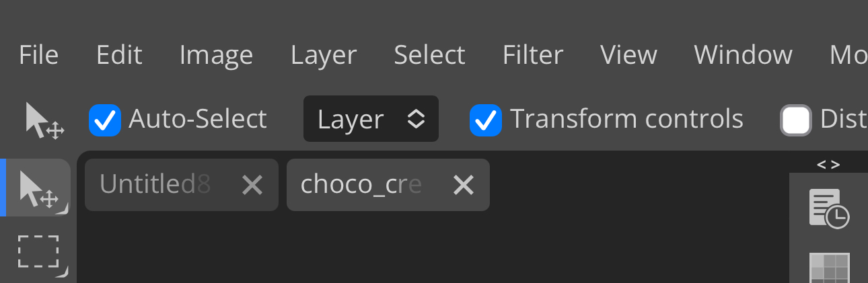The height and width of the screenshot is (283, 868).
Task: Toggle the Distances checkbox
Action: point(795,120)
